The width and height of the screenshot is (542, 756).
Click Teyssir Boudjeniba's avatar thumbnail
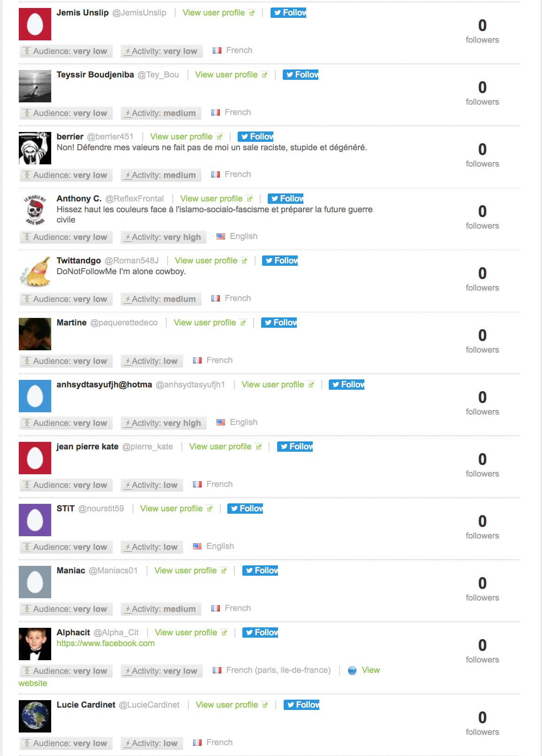pos(35,86)
